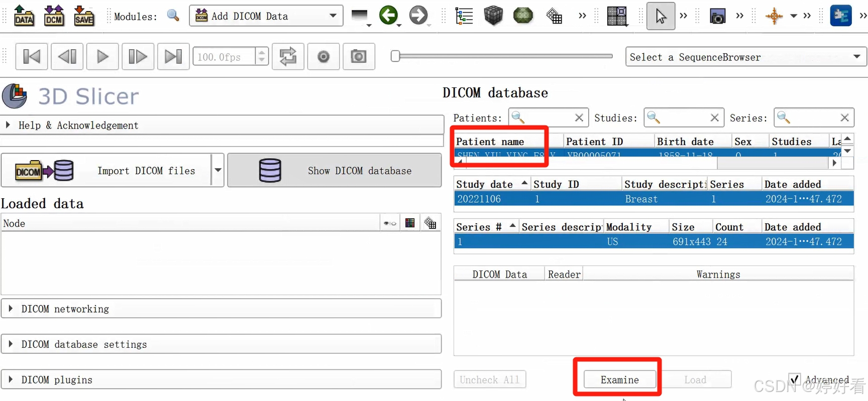The image size is (868, 401).
Task: Search modules with magnifier icon
Action: [173, 16]
